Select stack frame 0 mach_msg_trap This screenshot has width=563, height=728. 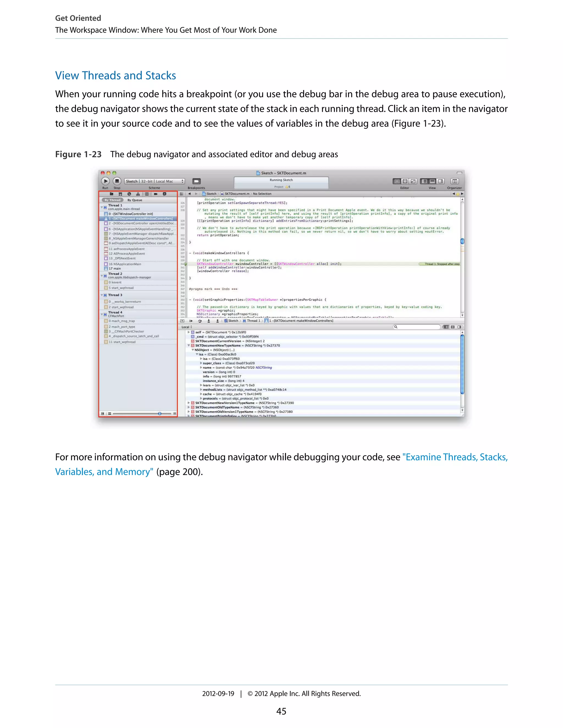tap(139, 321)
